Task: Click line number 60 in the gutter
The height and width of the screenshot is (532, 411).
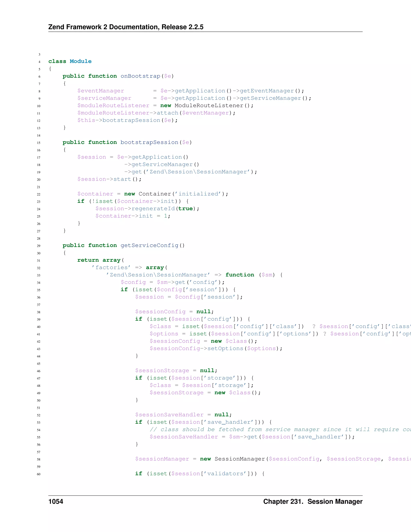Action: click(x=39, y=474)
